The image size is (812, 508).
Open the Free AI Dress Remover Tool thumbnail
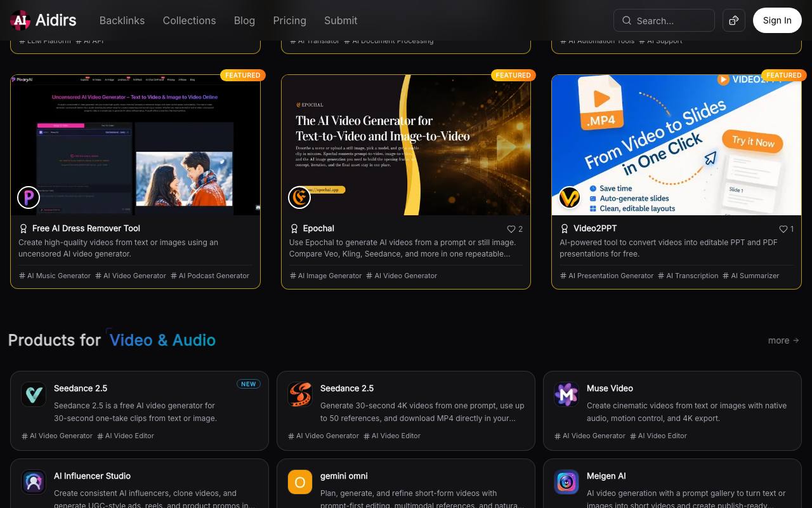pos(135,145)
